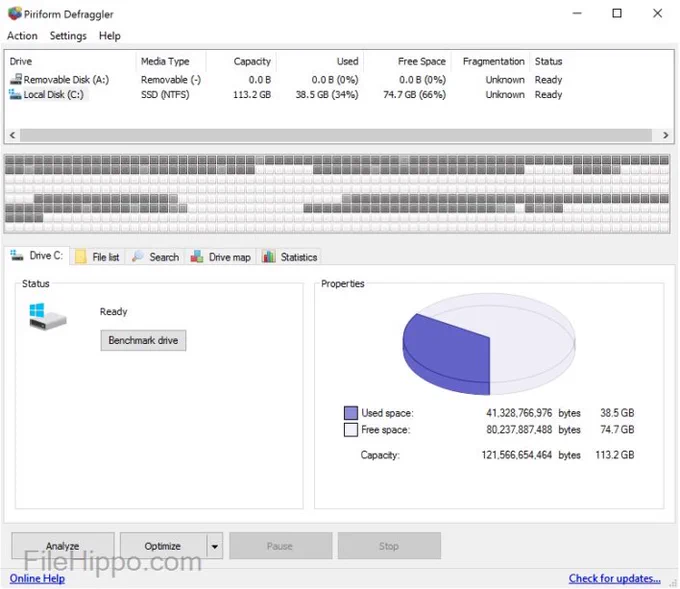The image size is (680, 589).
Task: Click the 74.7 GB (66%) free space cell
Action: pyautogui.click(x=415, y=94)
